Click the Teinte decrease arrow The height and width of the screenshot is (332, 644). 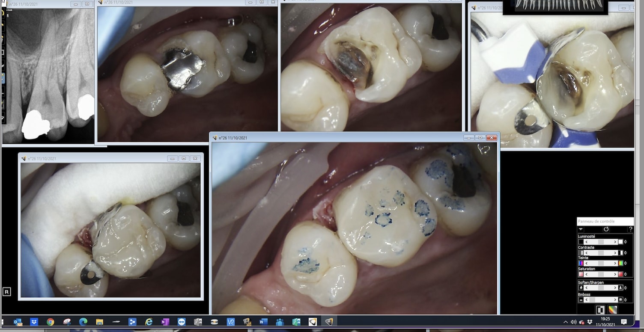587,264
